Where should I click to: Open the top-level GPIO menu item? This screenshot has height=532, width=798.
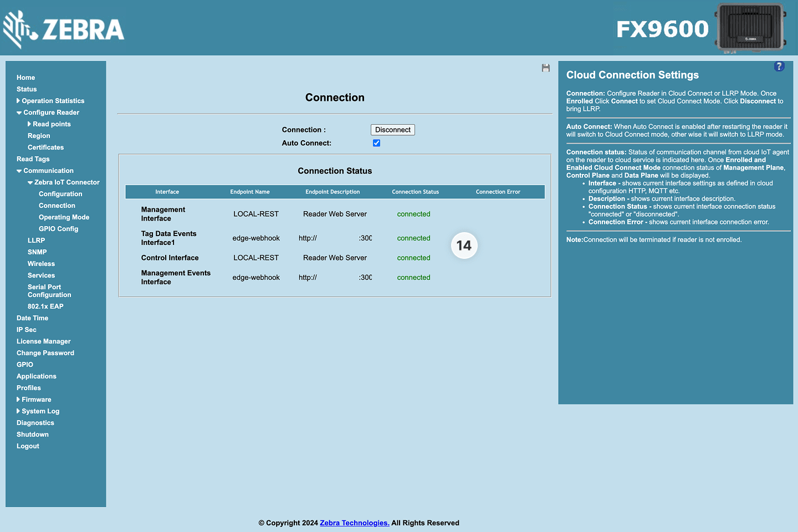coord(25,365)
